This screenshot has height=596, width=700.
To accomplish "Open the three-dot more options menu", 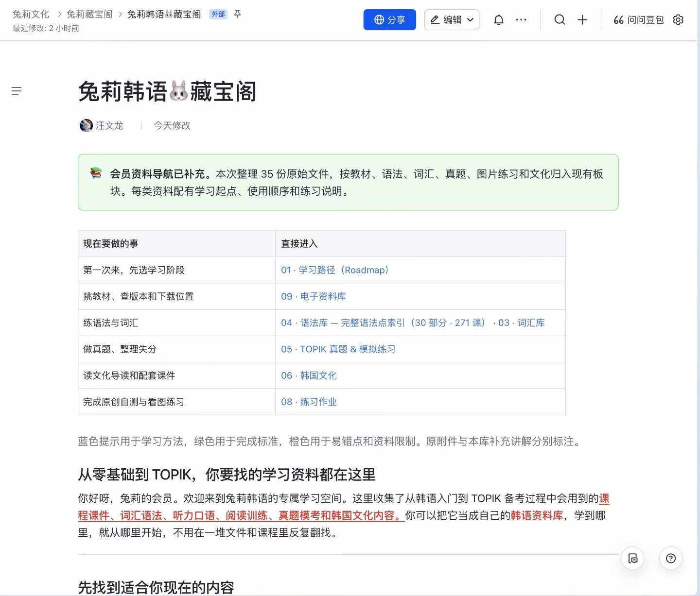I will tap(521, 20).
